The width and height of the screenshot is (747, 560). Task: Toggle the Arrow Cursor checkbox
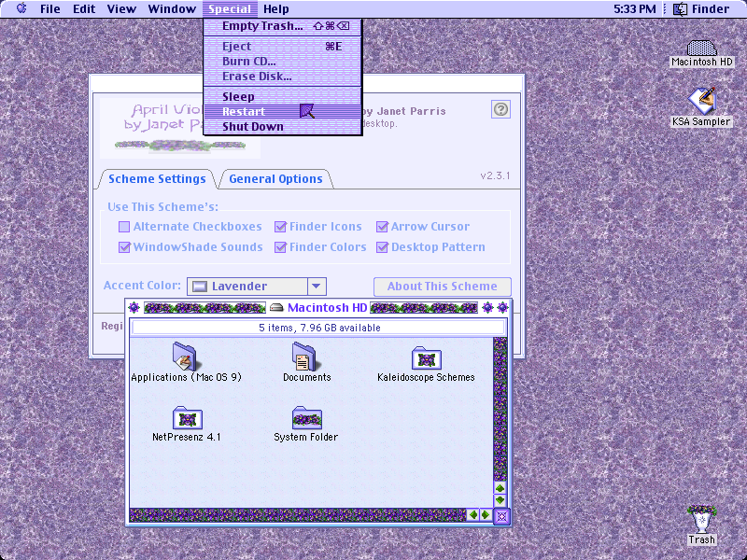coord(382,227)
